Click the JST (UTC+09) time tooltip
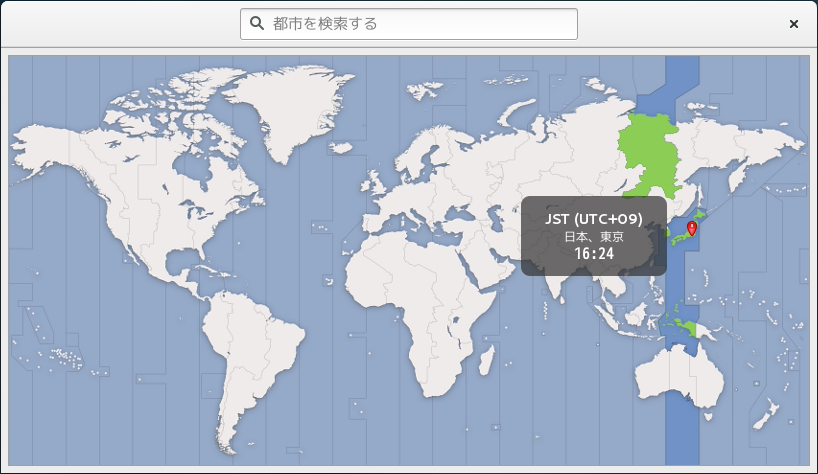 click(x=593, y=236)
